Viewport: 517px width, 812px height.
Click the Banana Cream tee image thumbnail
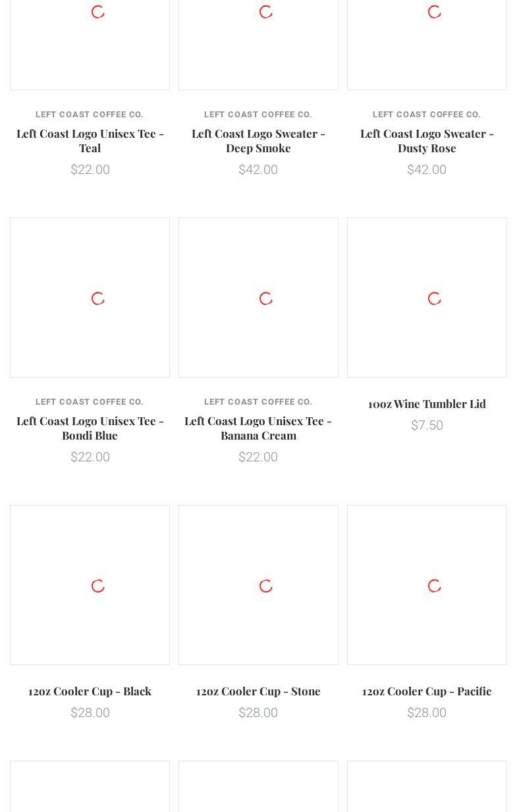(x=258, y=297)
